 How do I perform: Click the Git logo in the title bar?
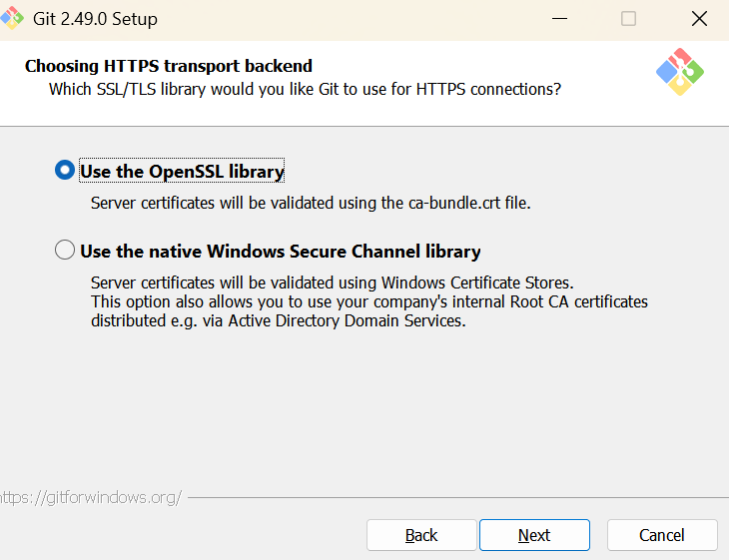(x=12, y=18)
